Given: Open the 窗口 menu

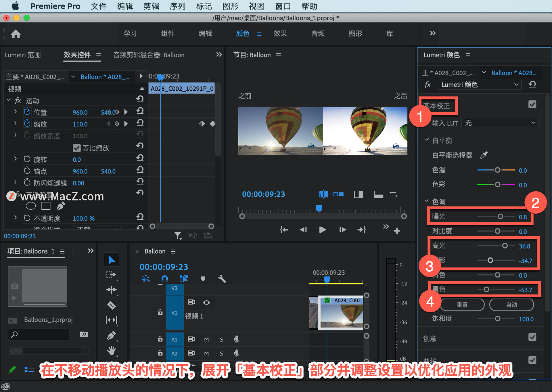Looking at the screenshot, I should click(x=283, y=6).
